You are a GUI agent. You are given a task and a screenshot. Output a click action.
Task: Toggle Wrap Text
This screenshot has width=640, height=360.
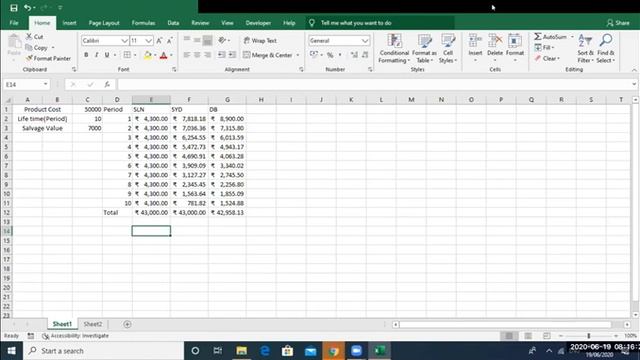coord(260,40)
